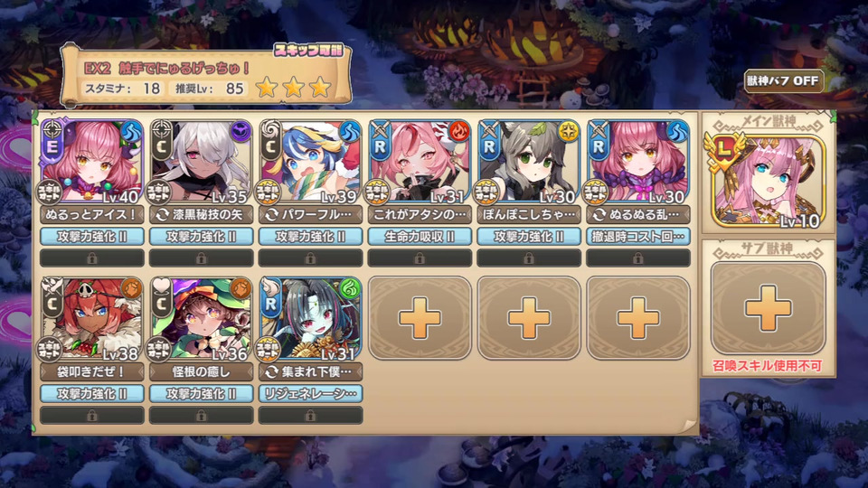Click the water element icon on Lv40 character
The width and height of the screenshot is (868, 488).
(131, 132)
